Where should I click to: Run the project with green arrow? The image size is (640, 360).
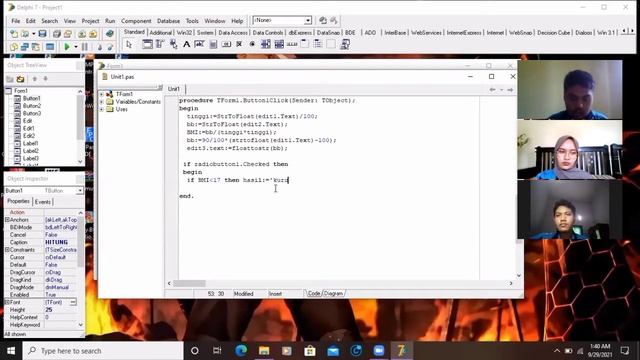67,47
